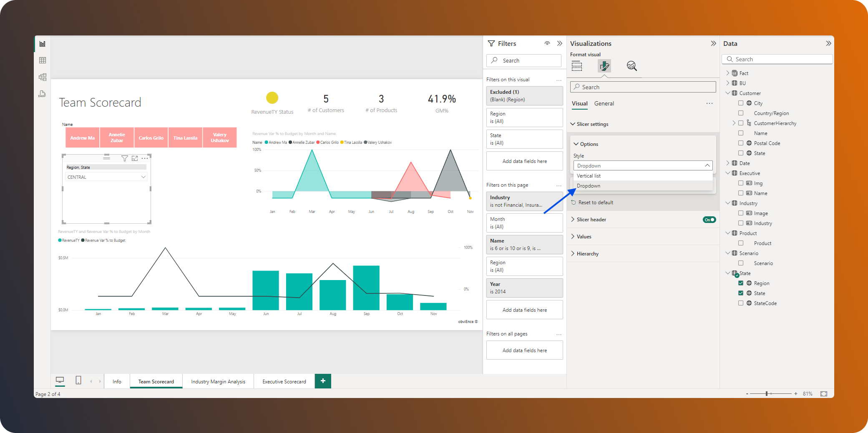Switch to the Industry Margin Analysis tab

[x=218, y=381]
